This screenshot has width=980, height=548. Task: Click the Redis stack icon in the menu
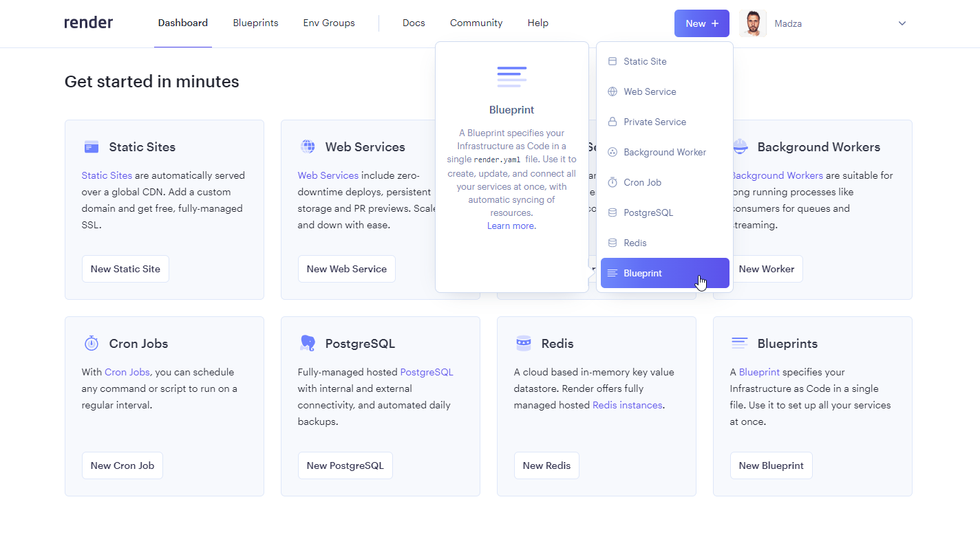point(612,243)
